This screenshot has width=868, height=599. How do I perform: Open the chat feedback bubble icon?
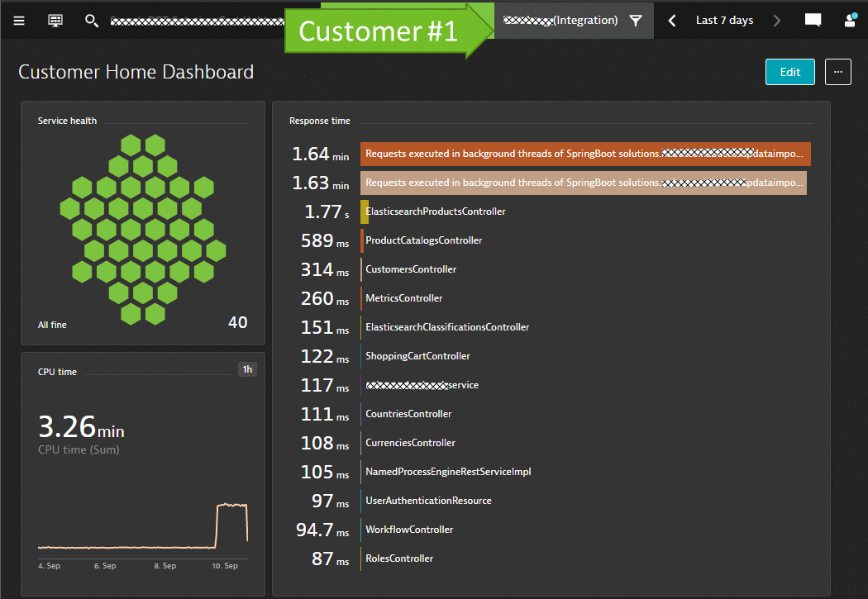(813, 20)
